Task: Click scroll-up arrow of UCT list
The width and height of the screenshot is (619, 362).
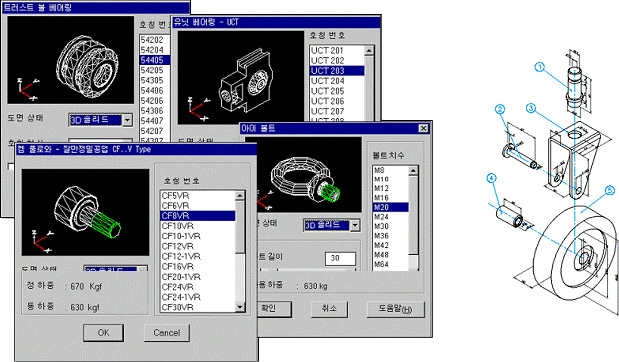Action: (369, 51)
